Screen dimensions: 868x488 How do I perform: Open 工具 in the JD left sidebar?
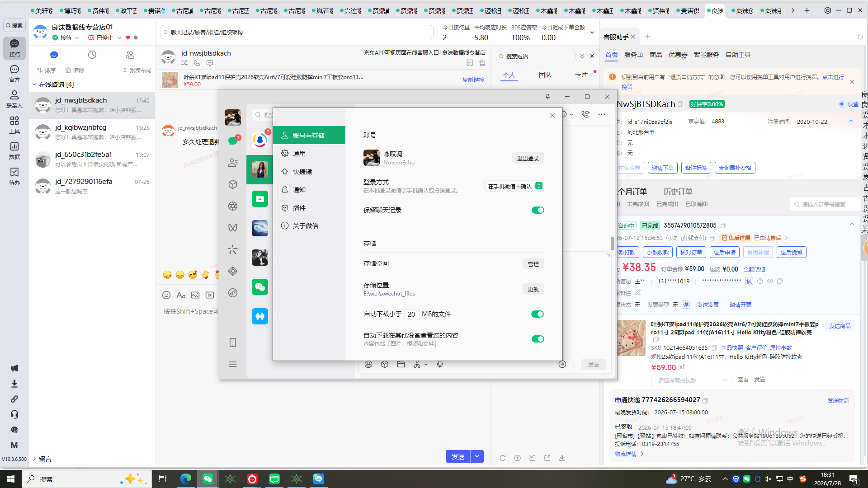pyautogui.click(x=14, y=125)
